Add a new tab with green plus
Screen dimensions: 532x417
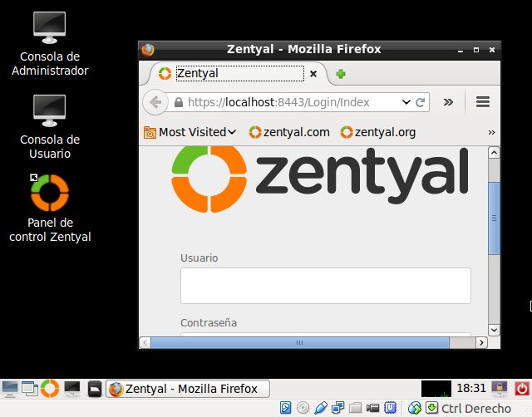(x=340, y=74)
